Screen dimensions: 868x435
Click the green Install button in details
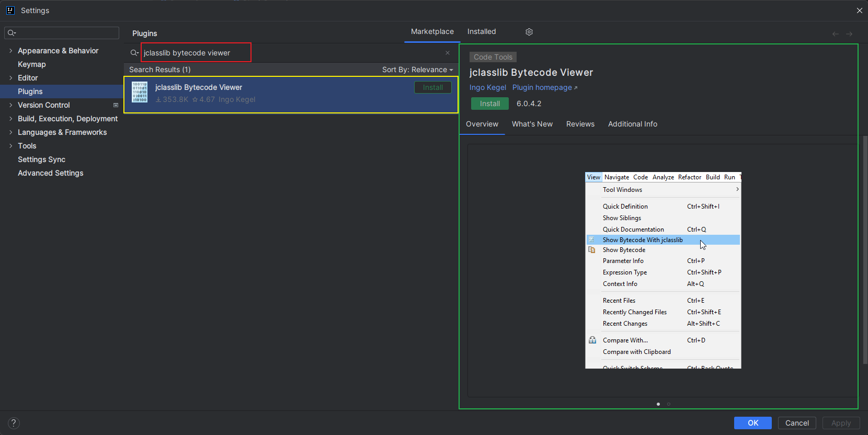490,104
